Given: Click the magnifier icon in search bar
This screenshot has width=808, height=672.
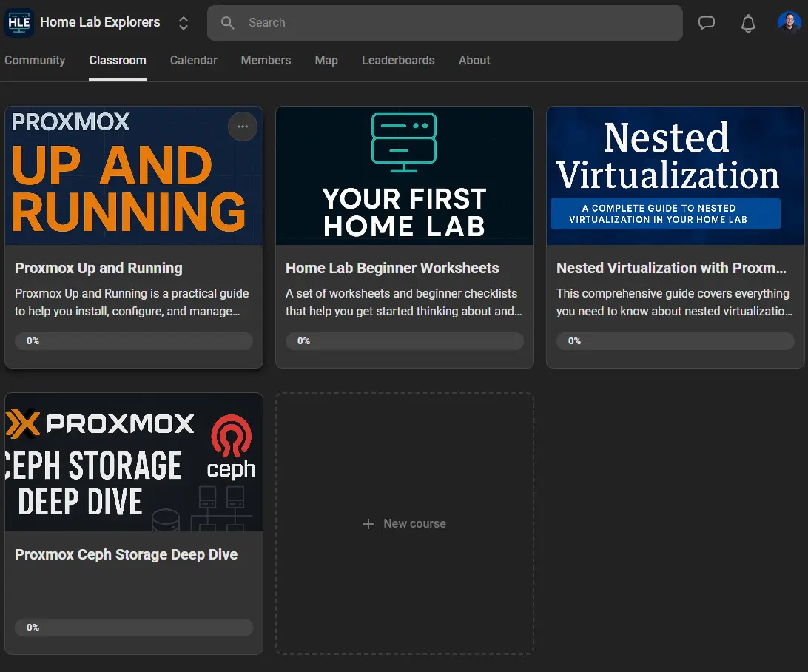Looking at the screenshot, I should point(227,23).
